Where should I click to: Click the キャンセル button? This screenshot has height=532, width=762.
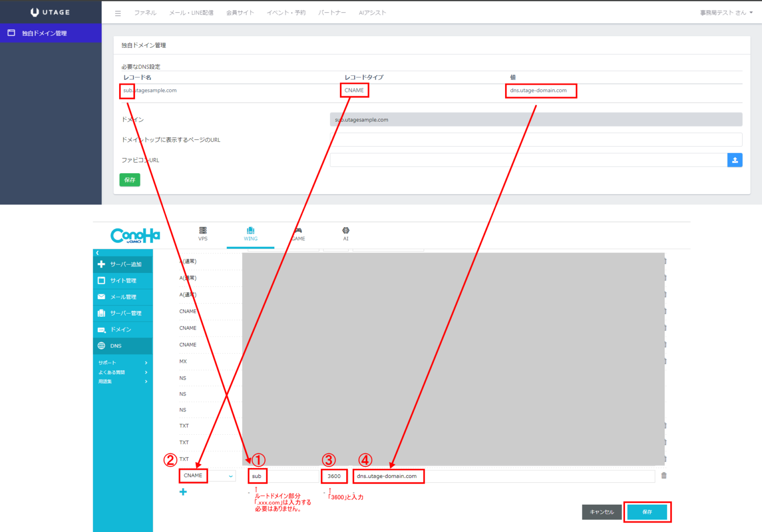click(x=601, y=512)
